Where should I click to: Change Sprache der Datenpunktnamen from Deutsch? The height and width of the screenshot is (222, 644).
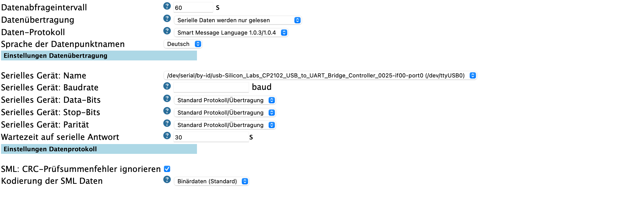click(x=183, y=44)
